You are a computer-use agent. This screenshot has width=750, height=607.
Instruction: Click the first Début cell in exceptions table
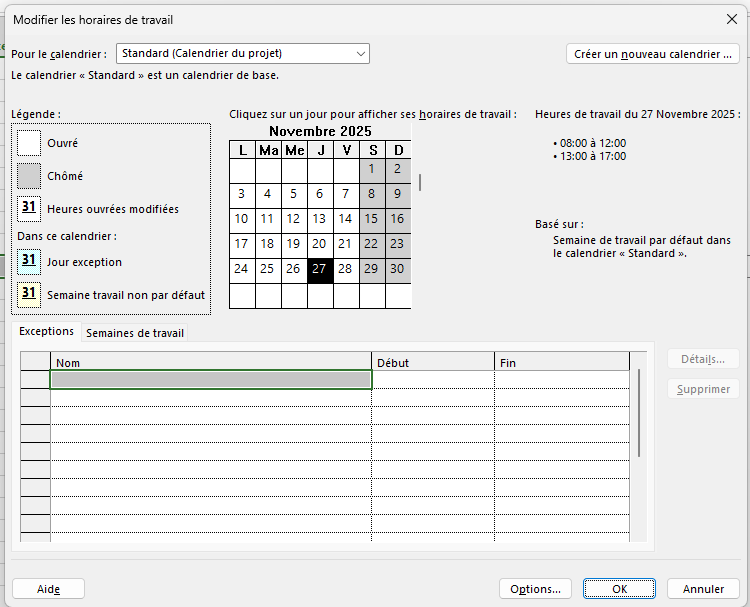(433, 380)
